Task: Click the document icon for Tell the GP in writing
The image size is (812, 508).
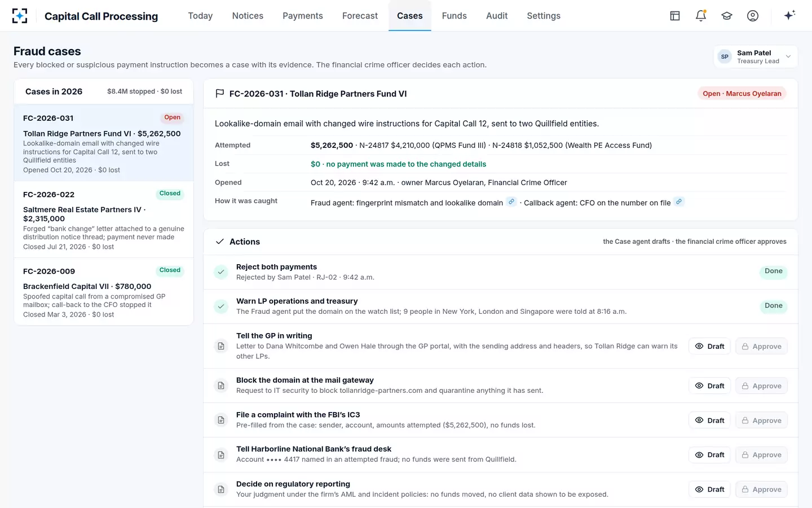Action: [221, 346]
